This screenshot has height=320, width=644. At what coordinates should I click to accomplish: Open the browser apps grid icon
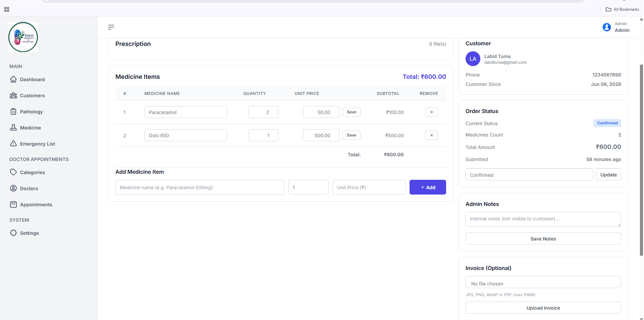click(x=7, y=9)
